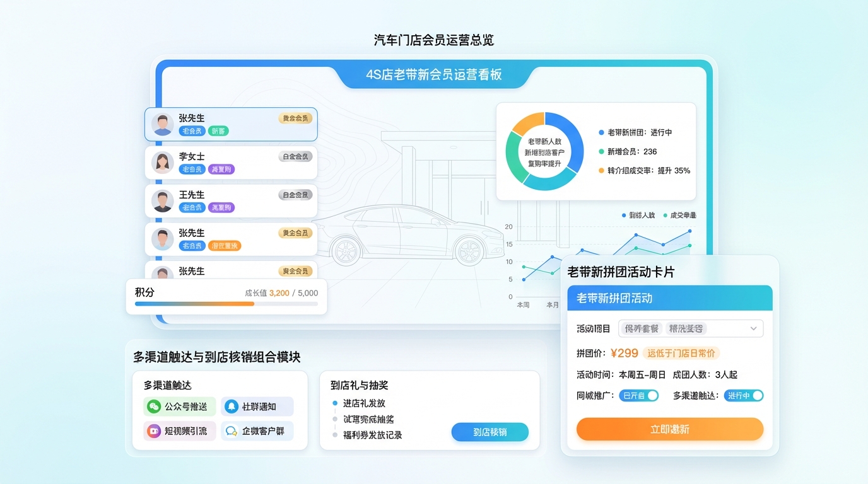Click 王先生's avatar in the member list
This screenshot has width=868, height=484.
coord(163,201)
